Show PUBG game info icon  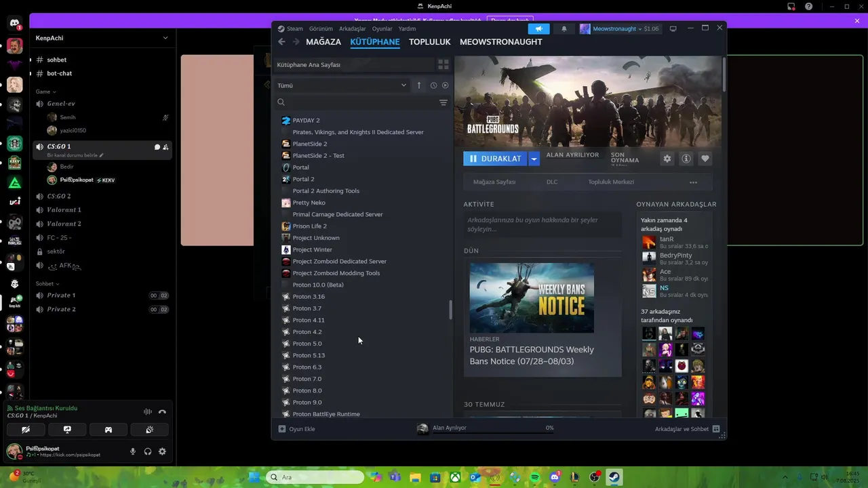tap(686, 159)
